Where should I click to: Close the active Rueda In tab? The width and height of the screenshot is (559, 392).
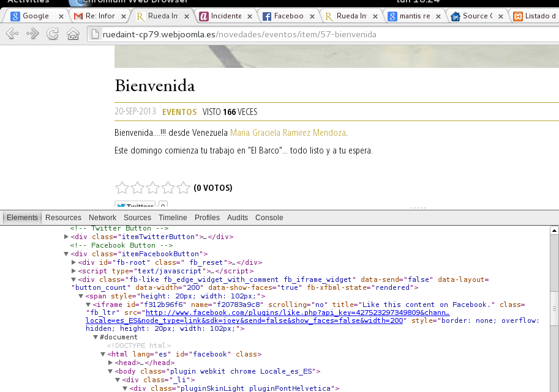coord(187,17)
